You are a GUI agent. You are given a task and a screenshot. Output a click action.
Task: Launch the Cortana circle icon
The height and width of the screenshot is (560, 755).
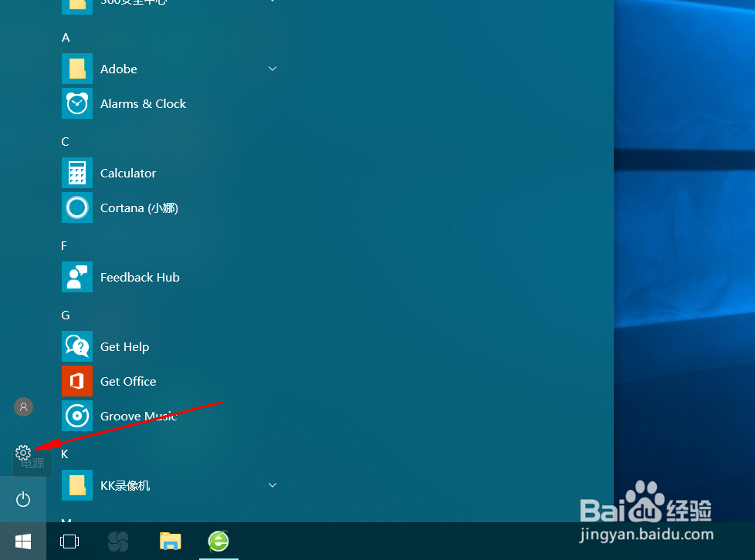click(x=77, y=207)
